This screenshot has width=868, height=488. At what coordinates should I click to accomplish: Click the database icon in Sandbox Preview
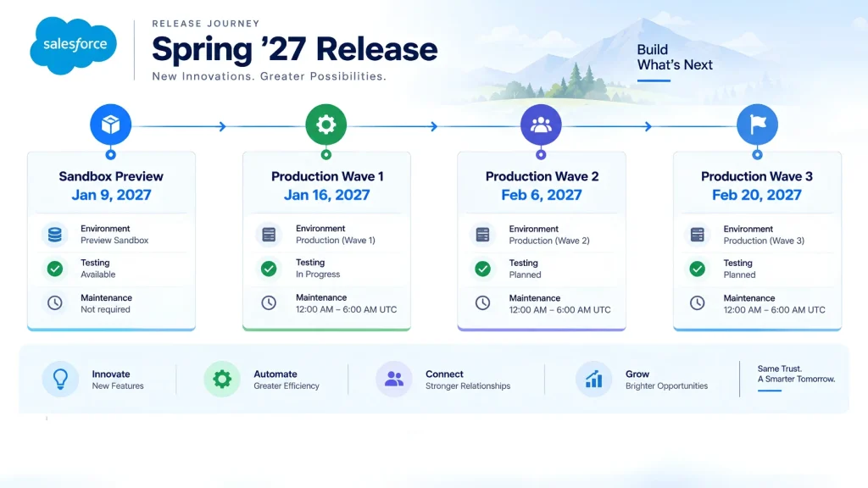(55, 235)
